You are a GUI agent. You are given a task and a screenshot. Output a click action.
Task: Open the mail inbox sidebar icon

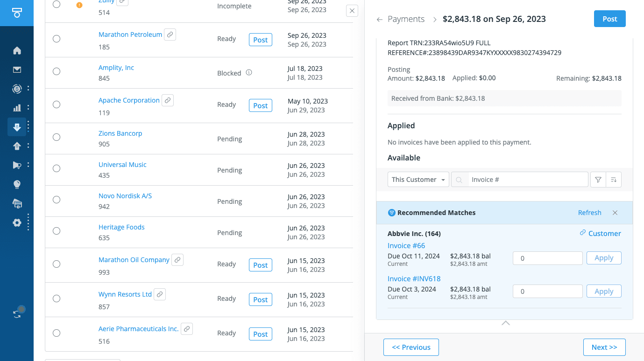coord(17,70)
